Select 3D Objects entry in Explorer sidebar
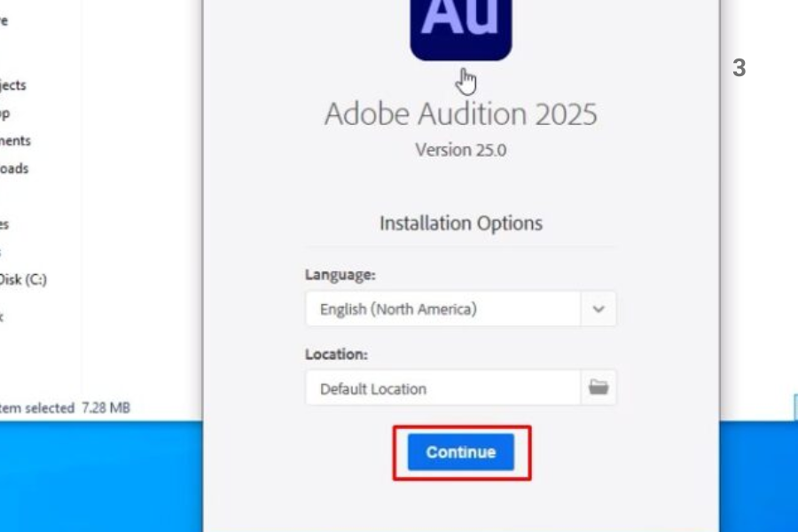The width and height of the screenshot is (798, 532). 13,85
